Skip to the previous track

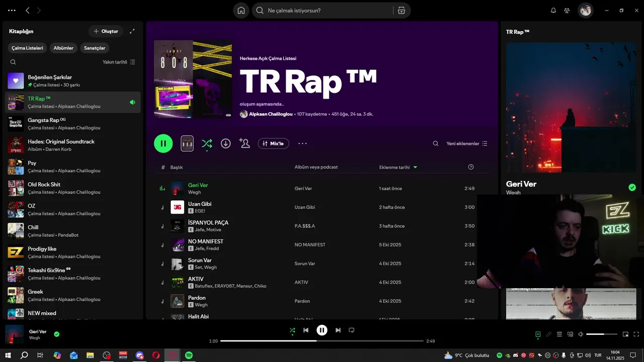click(x=306, y=330)
